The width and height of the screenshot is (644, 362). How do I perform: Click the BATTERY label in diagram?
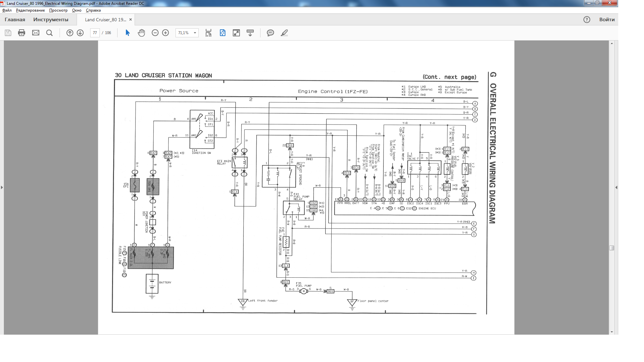tap(165, 283)
